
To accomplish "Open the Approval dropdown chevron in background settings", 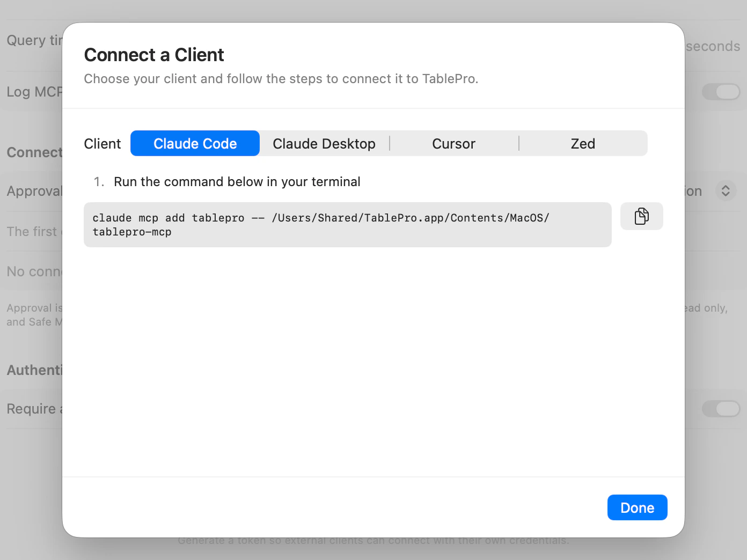I will point(726,191).
